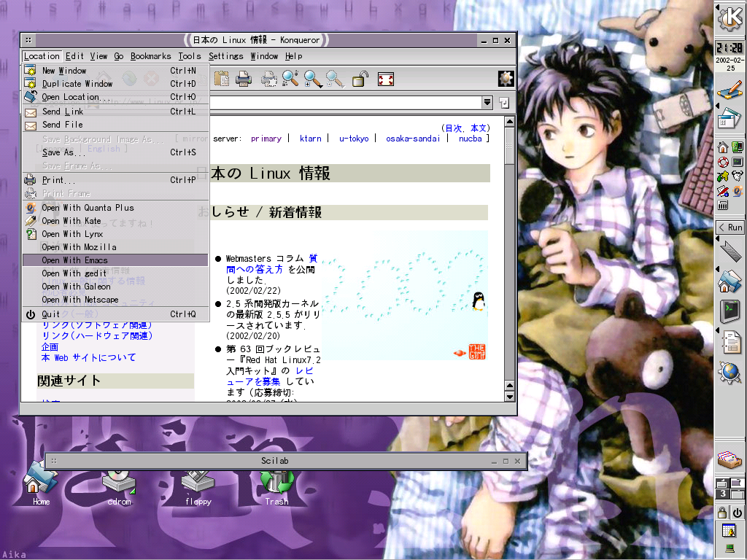Select Open With Kate

coord(115,221)
